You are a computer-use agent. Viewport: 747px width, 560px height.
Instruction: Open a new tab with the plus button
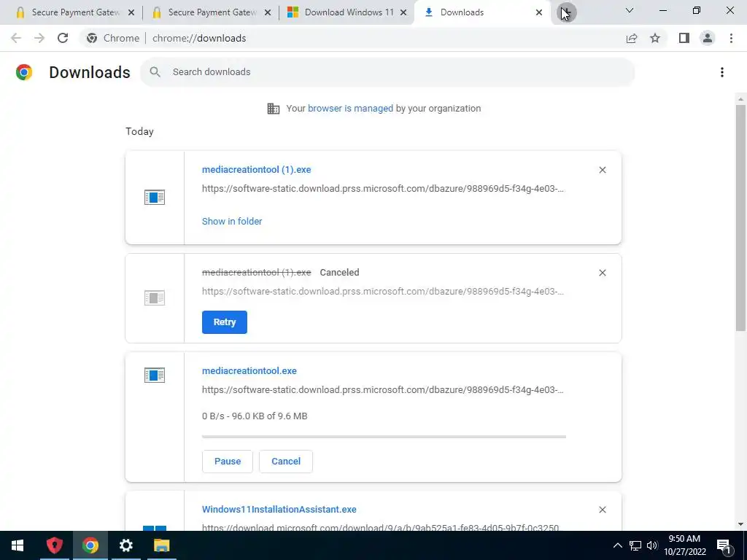(566, 12)
